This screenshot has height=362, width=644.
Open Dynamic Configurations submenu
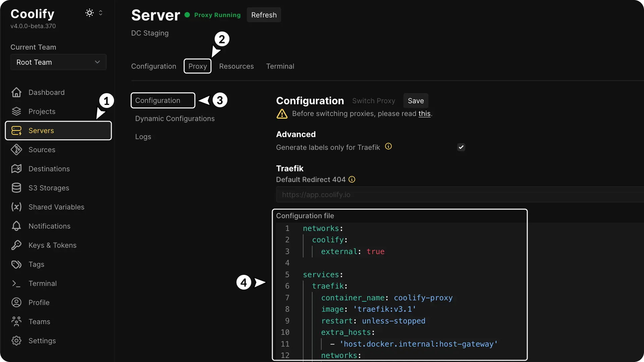point(175,118)
